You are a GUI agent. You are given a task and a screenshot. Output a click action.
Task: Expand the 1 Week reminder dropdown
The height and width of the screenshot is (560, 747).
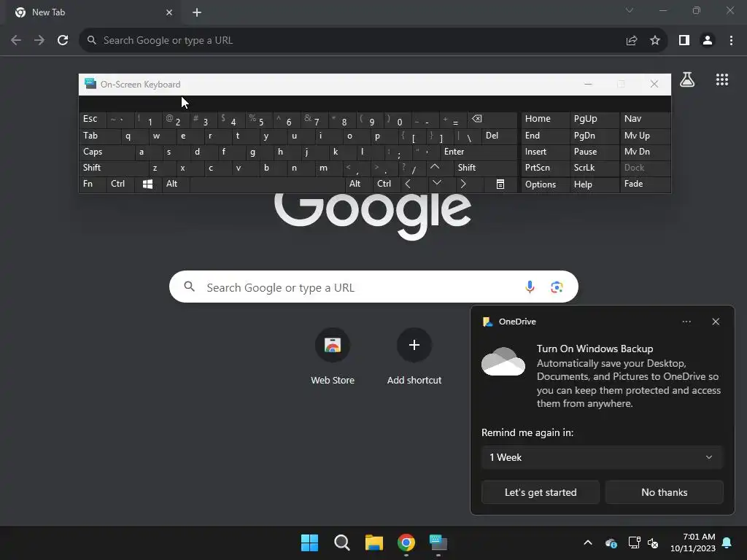coord(602,457)
